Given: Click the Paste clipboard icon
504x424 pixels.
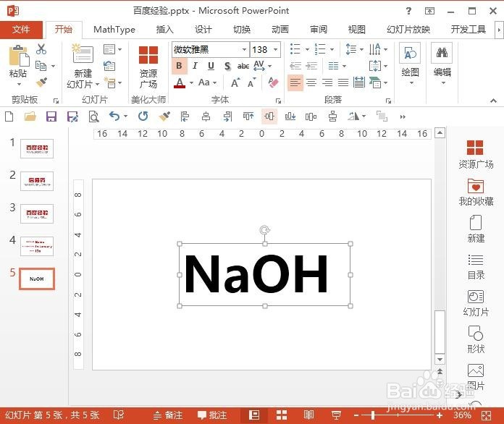Looking at the screenshot, I should point(19,56).
